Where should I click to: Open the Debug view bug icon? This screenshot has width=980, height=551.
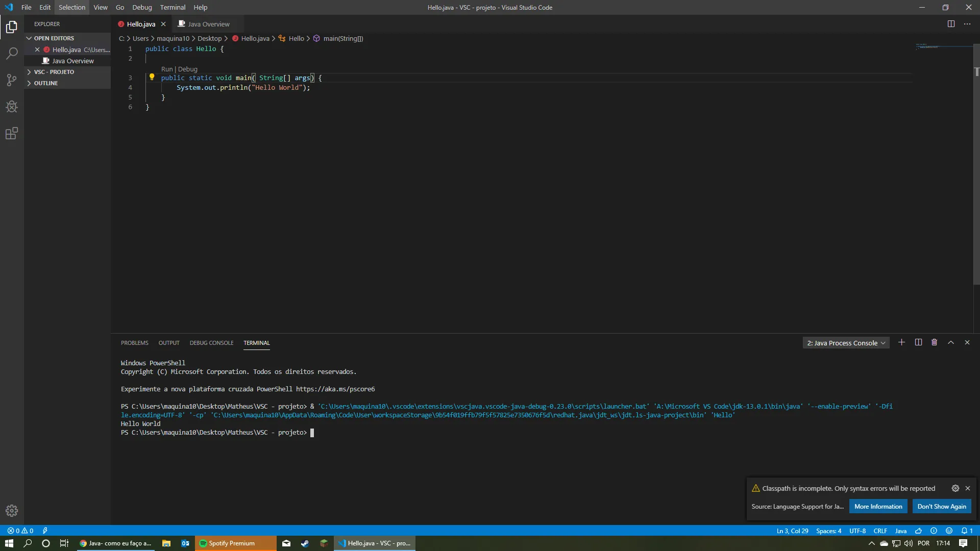tap(12, 107)
